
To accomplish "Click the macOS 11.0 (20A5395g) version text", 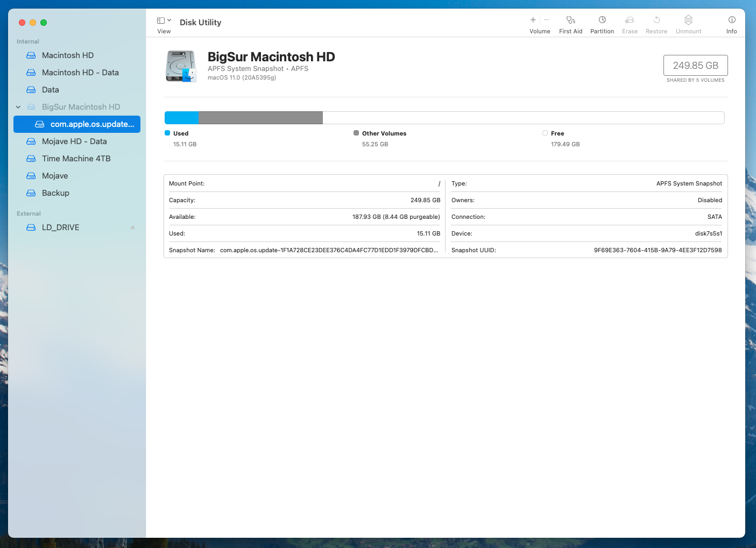I will tap(242, 77).
